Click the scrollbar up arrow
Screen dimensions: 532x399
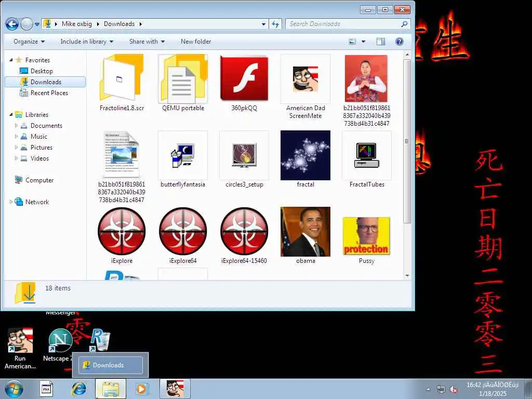click(x=407, y=55)
